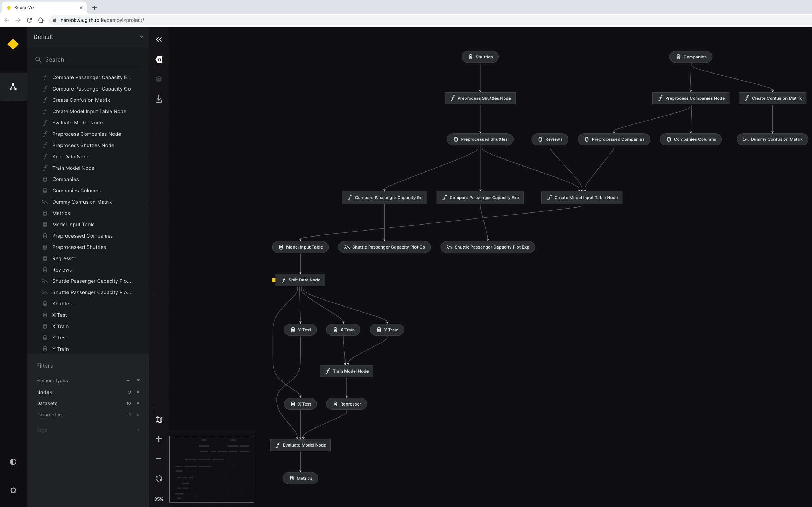This screenshot has height=507, width=812.
Task: Select Train Model Node in sidebar list
Action: point(73,168)
